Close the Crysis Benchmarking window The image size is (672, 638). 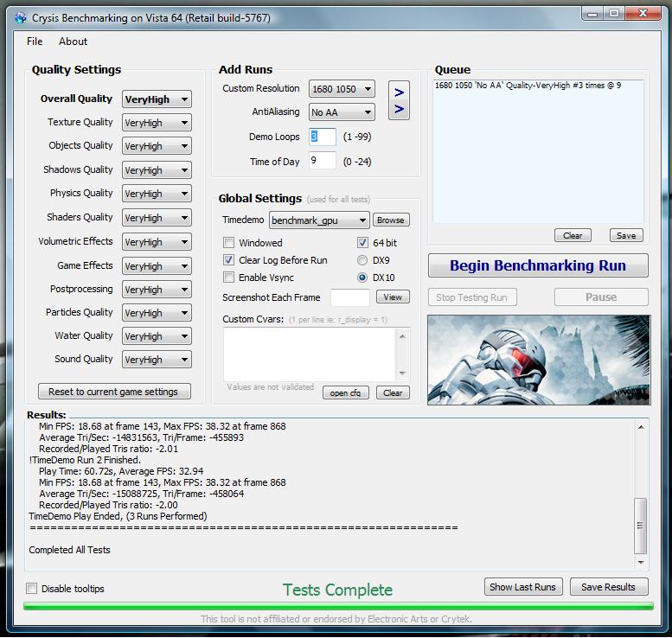(x=643, y=14)
